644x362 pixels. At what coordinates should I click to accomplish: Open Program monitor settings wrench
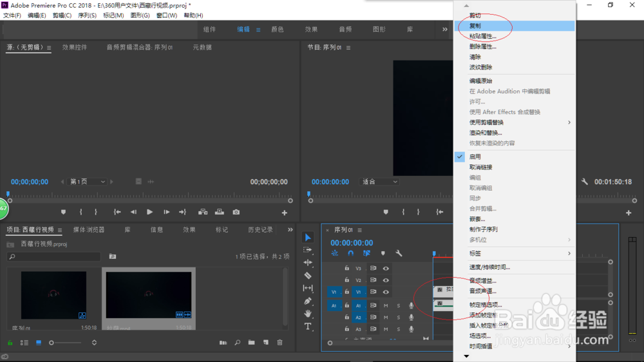click(585, 182)
